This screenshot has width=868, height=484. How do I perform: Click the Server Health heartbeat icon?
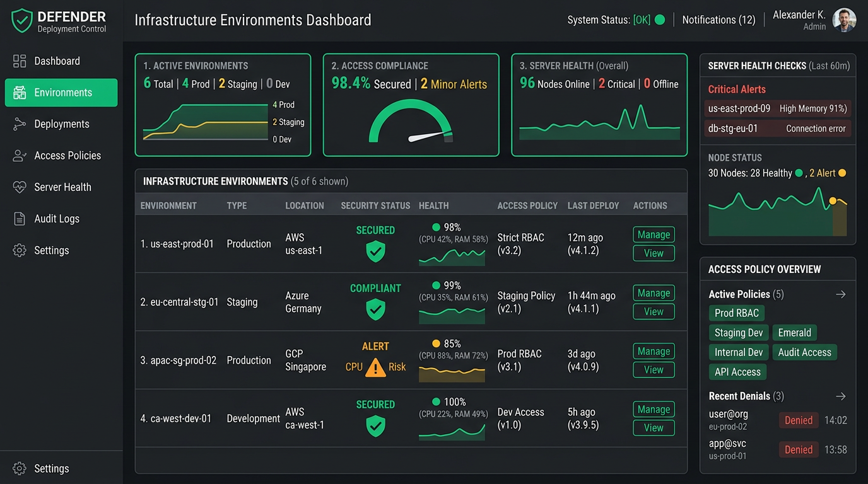(20, 187)
